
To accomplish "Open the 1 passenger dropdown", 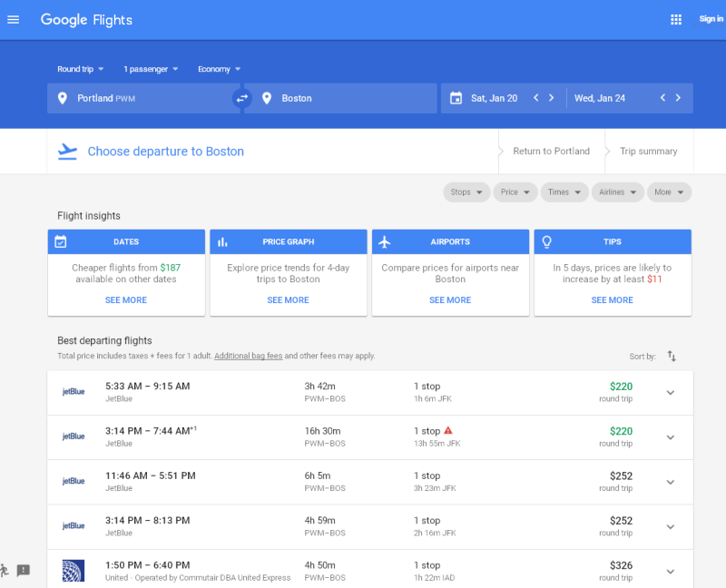I will [x=151, y=69].
